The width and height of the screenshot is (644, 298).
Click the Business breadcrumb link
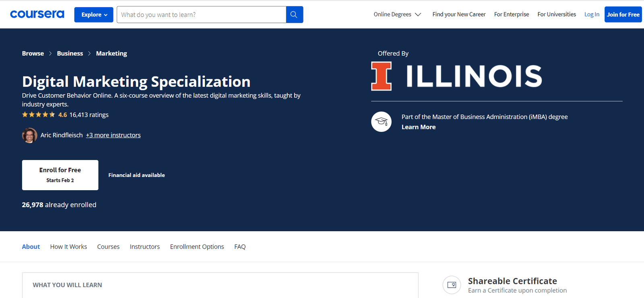(70, 53)
